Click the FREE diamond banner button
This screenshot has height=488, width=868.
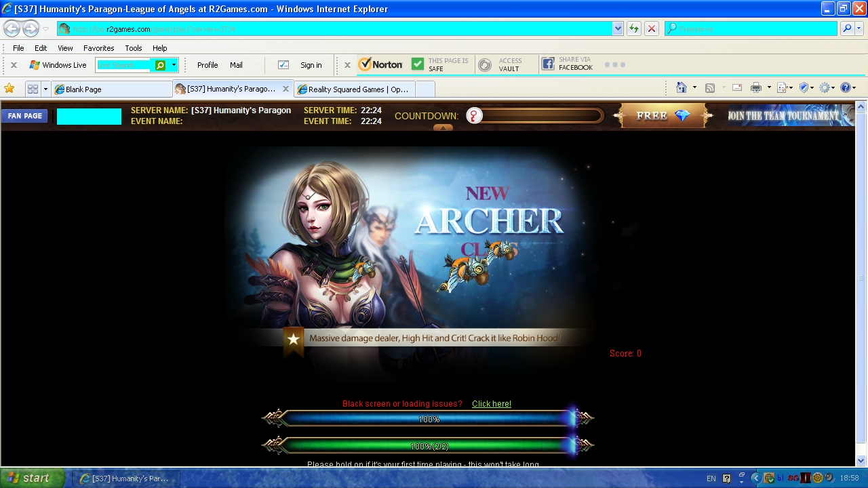663,116
